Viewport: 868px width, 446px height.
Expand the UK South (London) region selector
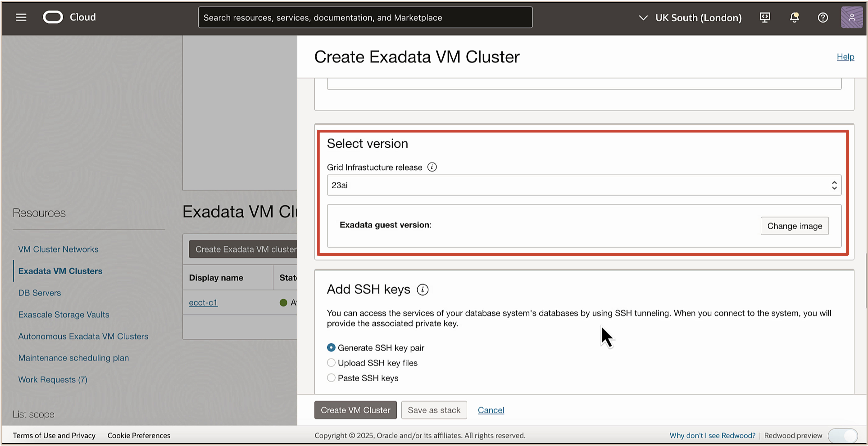(691, 18)
